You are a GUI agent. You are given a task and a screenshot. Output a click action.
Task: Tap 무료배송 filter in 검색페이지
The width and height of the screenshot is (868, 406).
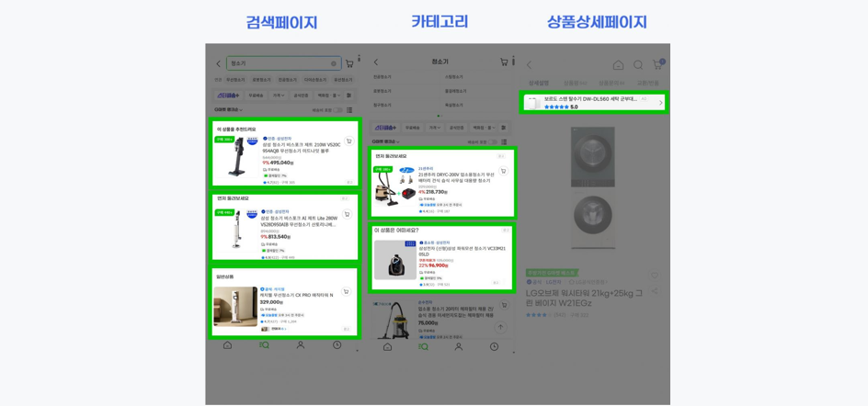pyautogui.click(x=256, y=96)
